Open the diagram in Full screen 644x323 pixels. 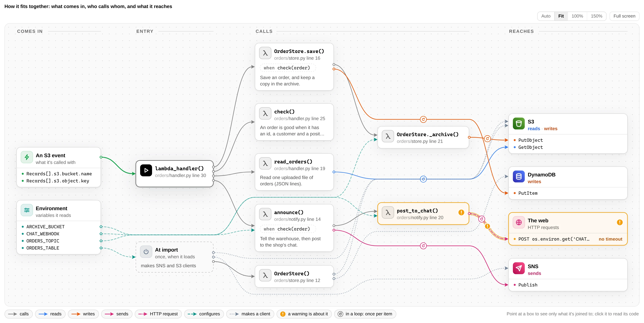[x=624, y=16]
